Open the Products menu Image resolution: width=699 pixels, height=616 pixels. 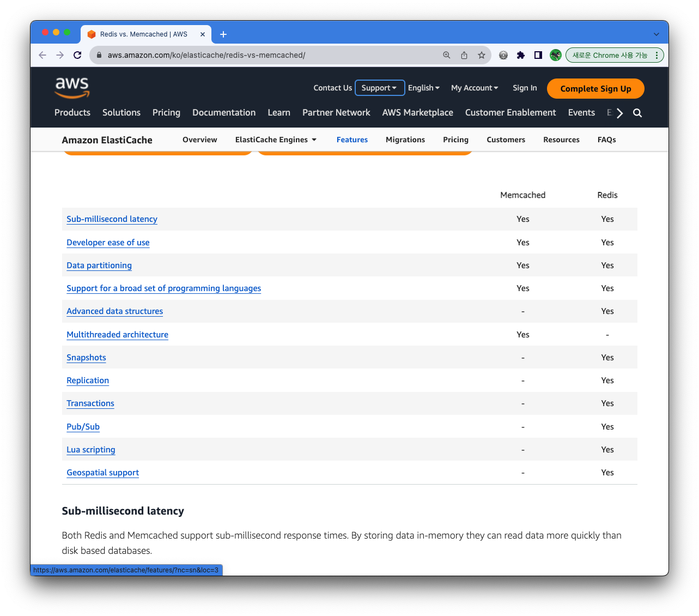click(72, 112)
